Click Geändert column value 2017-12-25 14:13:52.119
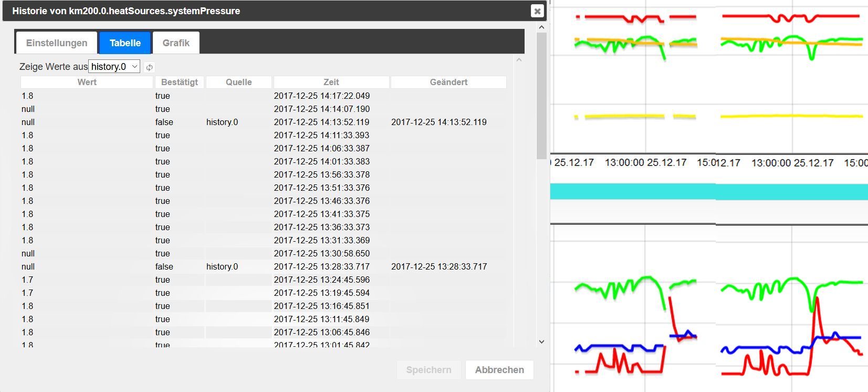This screenshot has height=392, width=868. 439,122
